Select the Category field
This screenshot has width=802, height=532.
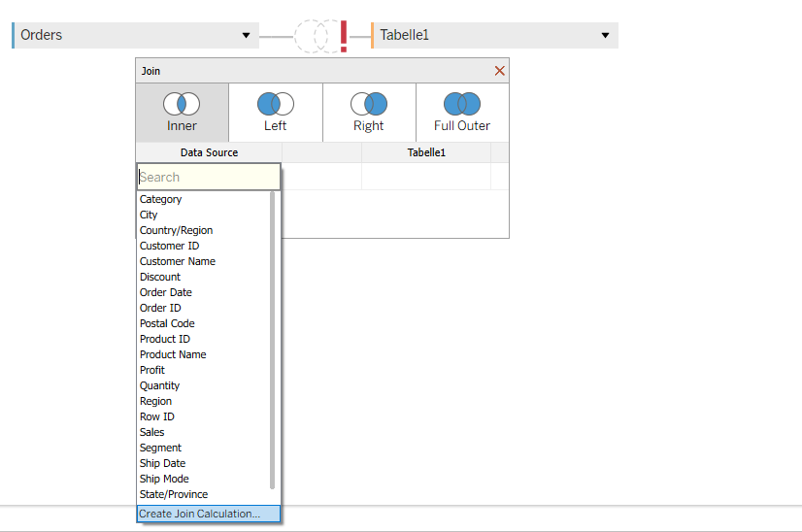160,199
